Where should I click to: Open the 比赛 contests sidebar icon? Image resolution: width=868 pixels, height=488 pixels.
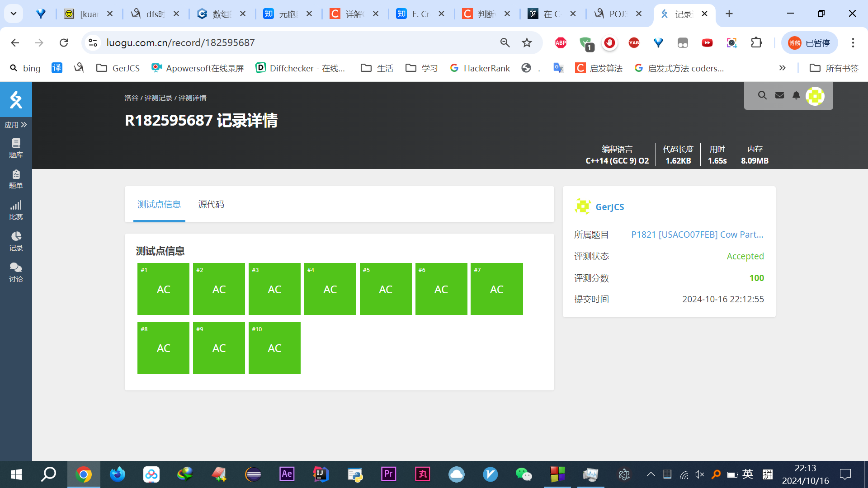point(16,210)
